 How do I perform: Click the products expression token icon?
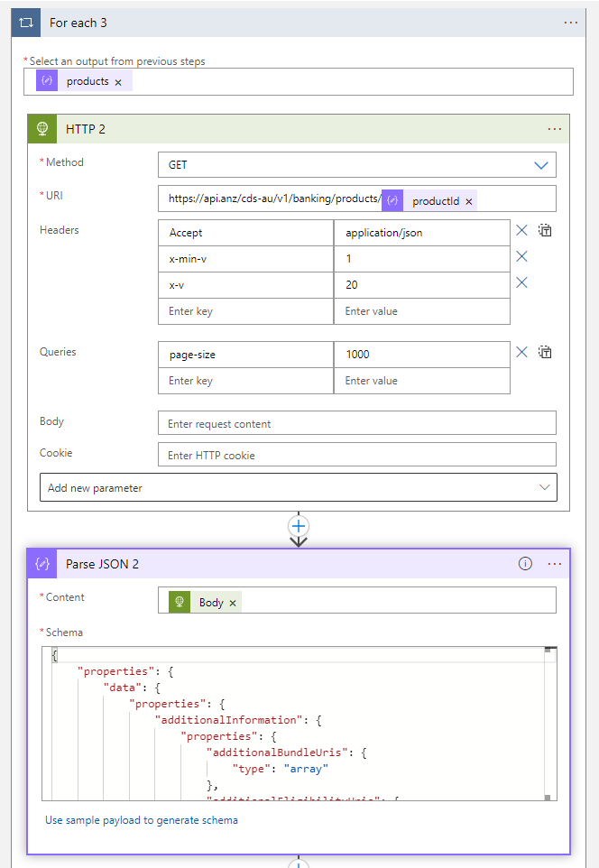click(x=47, y=81)
